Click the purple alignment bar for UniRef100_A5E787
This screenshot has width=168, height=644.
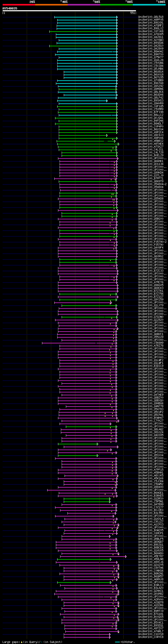click(93, 556)
